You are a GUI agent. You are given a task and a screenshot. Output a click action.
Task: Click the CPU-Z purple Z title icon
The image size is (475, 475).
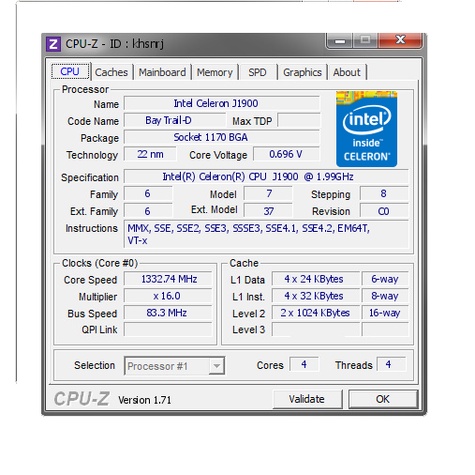53,44
